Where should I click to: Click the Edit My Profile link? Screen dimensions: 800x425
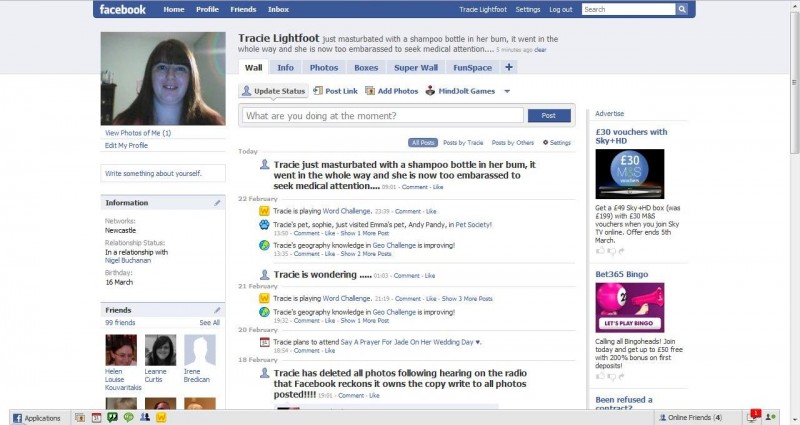(127, 145)
